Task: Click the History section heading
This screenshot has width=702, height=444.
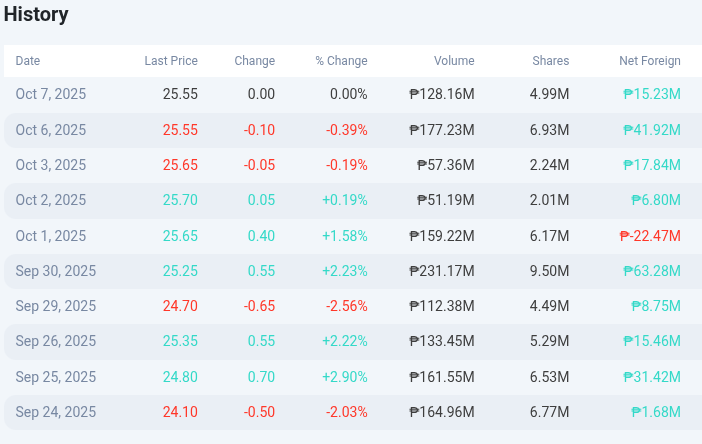Action: pyautogui.click(x=36, y=15)
